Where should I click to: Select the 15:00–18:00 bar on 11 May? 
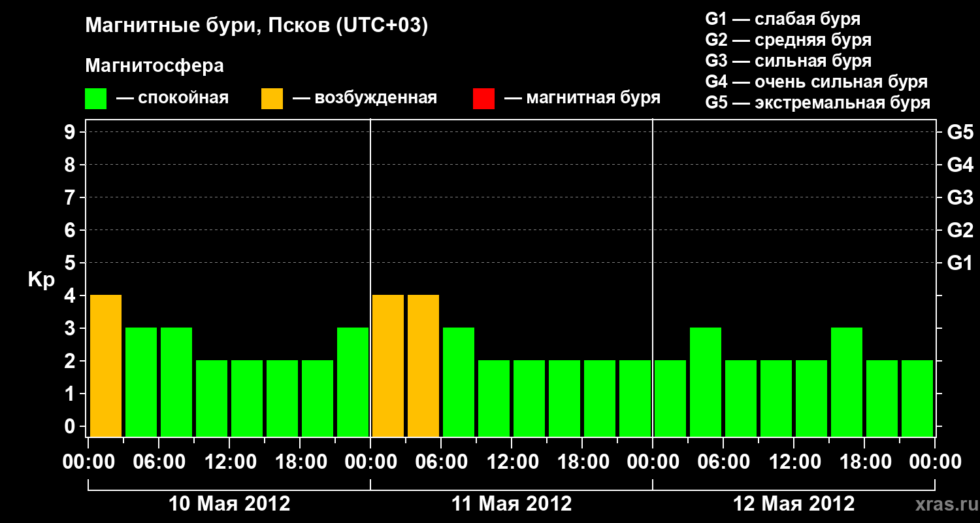pos(564,398)
